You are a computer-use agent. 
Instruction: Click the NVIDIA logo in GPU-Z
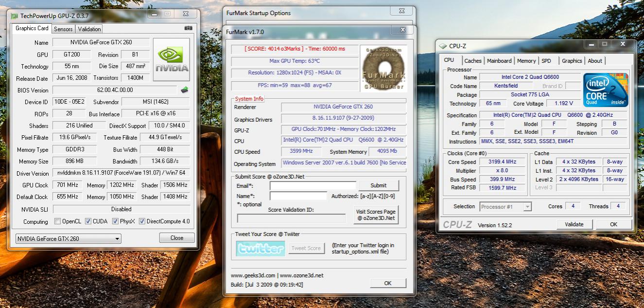click(172, 60)
